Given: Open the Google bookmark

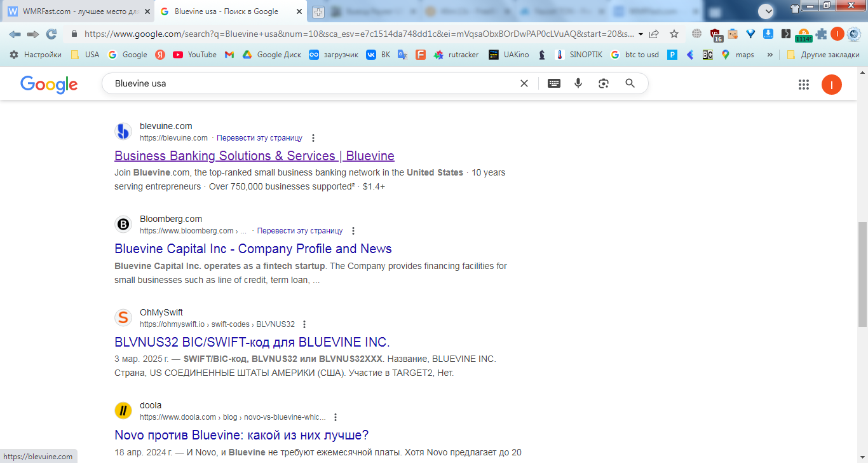Looking at the screenshot, I should point(128,55).
